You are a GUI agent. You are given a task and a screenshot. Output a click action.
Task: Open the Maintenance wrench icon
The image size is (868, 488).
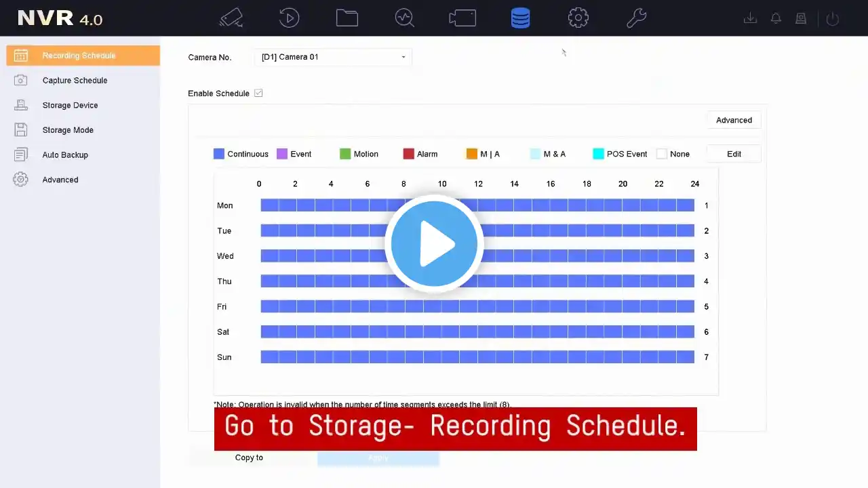636,18
